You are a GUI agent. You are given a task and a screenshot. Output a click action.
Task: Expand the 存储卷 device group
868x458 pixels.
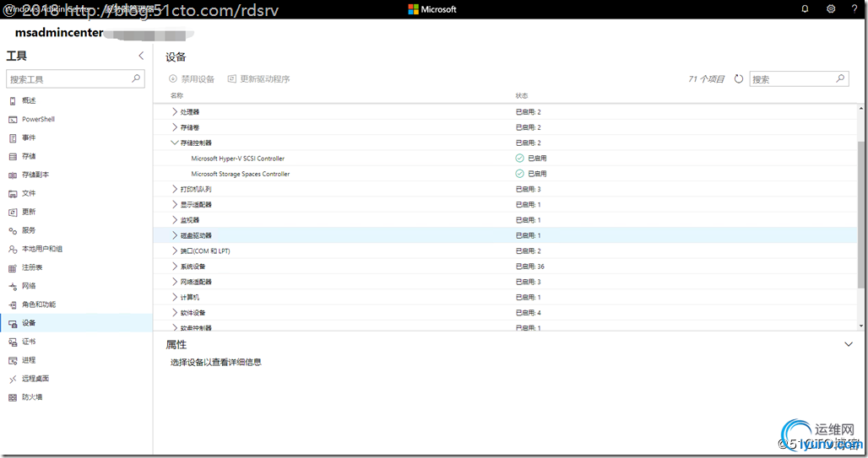click(175, 127)
